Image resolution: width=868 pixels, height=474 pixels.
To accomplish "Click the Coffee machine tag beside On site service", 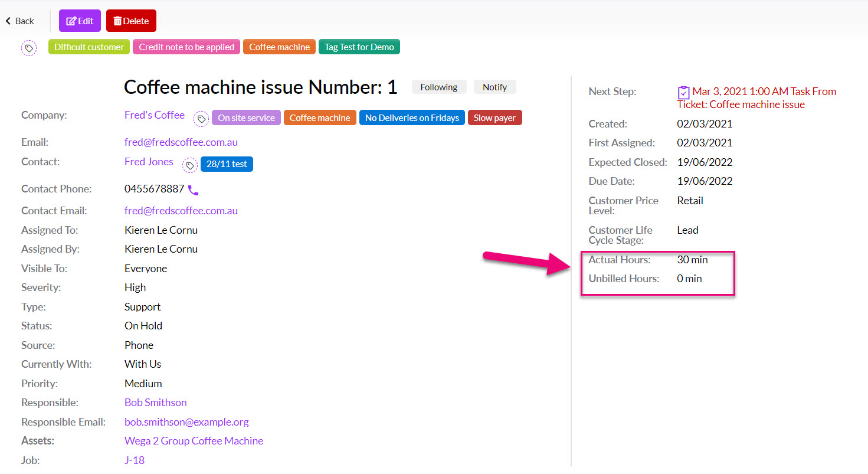I will tap(320, 117).
